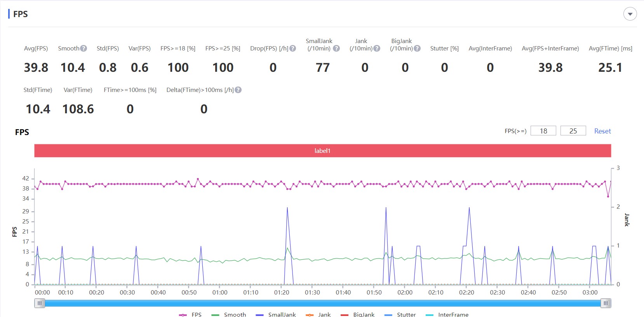The width and height of the screenshot is (644, 317).
Task: Show or hide Stutter series in legend
Action: [x=400, y=314]
